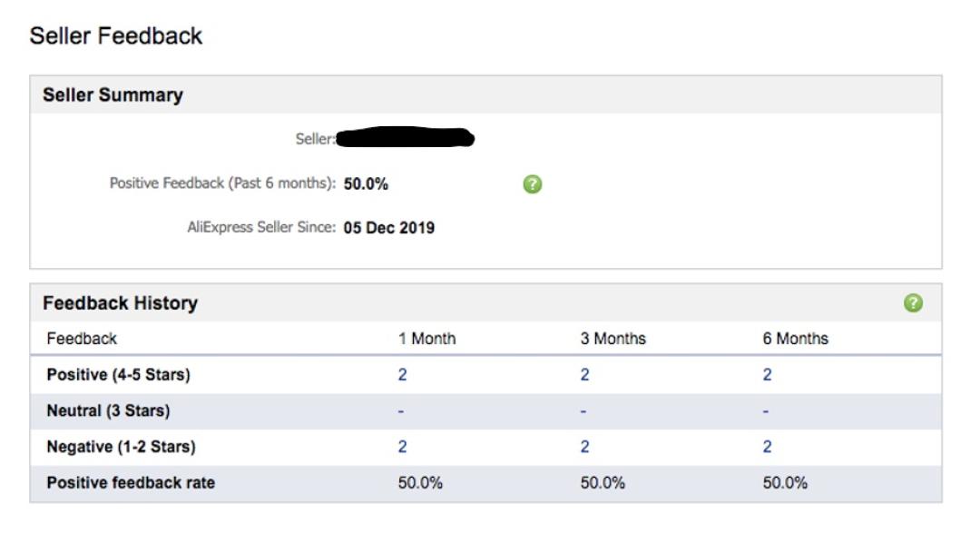Open negative feedback count for 1 Month
The image size is (980, 534).
click(403, 447)
